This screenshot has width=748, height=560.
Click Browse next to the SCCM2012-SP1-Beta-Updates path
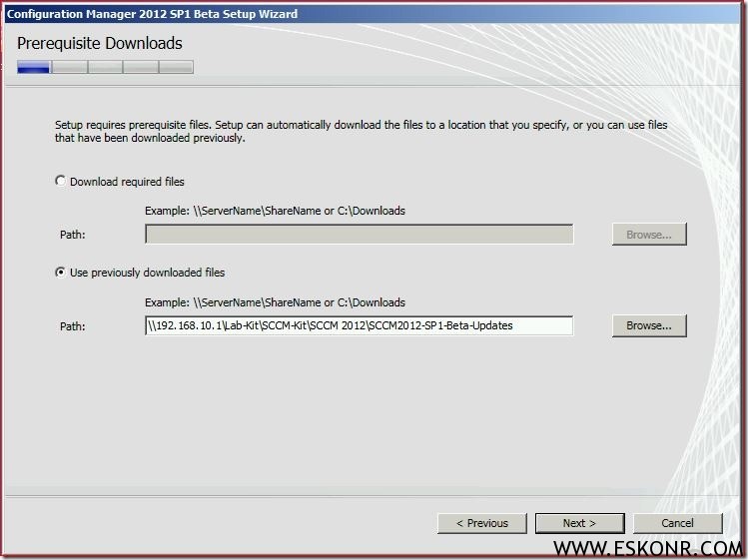tap(649, 325)
